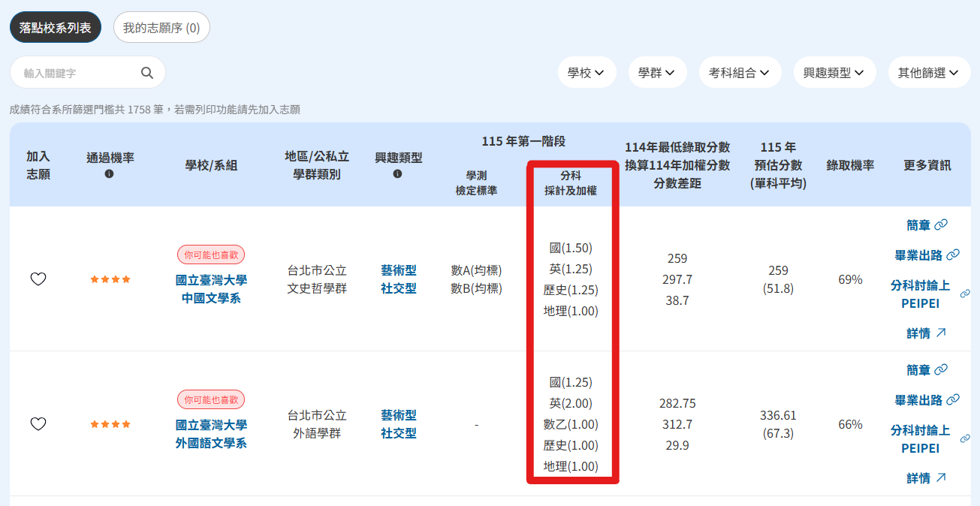The image size is (980, 506).
Task: Click the four-star rating for 外國語文學系
Action: [110, 424]
